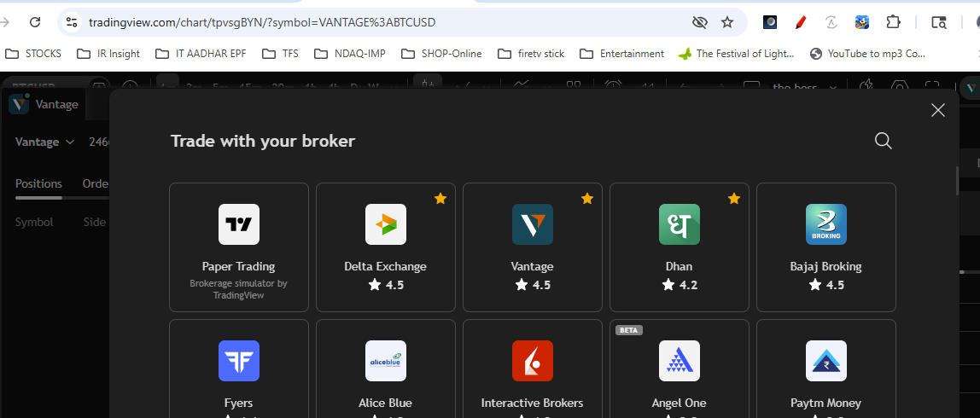Image resolution: width=980 pixels, height=418 pixels.
Task: Open TFS bookmarks folder
Action: point(280,54)
